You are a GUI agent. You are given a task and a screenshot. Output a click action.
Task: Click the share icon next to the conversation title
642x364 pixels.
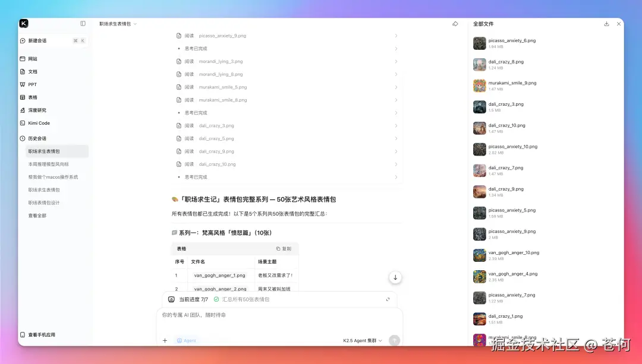click(x=455, y=23)
